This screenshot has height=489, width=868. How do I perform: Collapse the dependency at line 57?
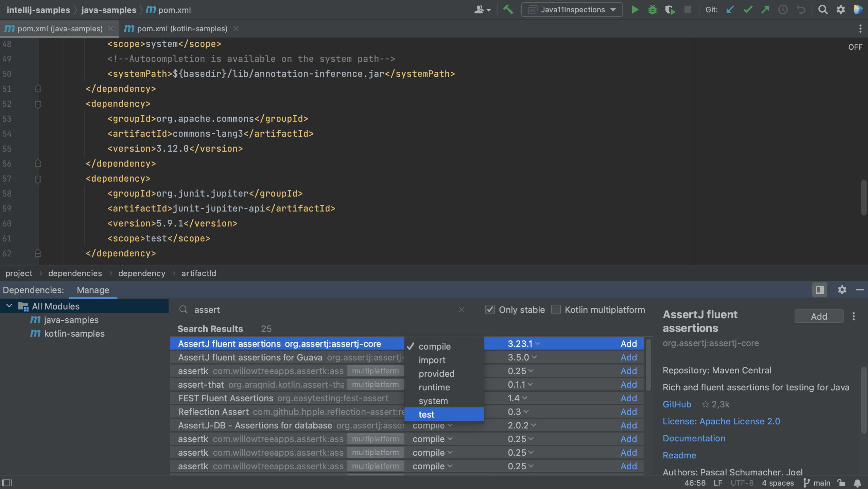38,179
